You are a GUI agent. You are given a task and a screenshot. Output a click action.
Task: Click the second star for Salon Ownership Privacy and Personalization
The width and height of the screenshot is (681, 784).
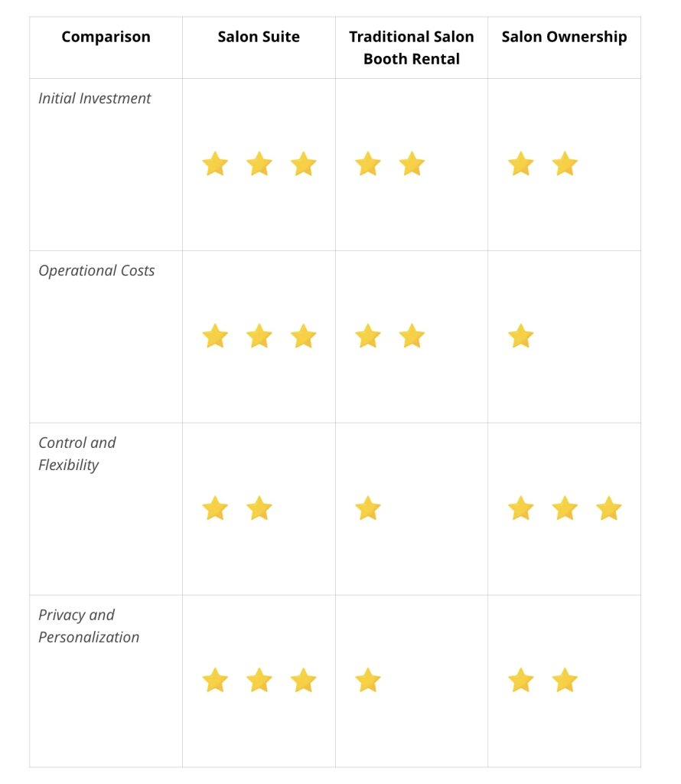tap(565, 681)
